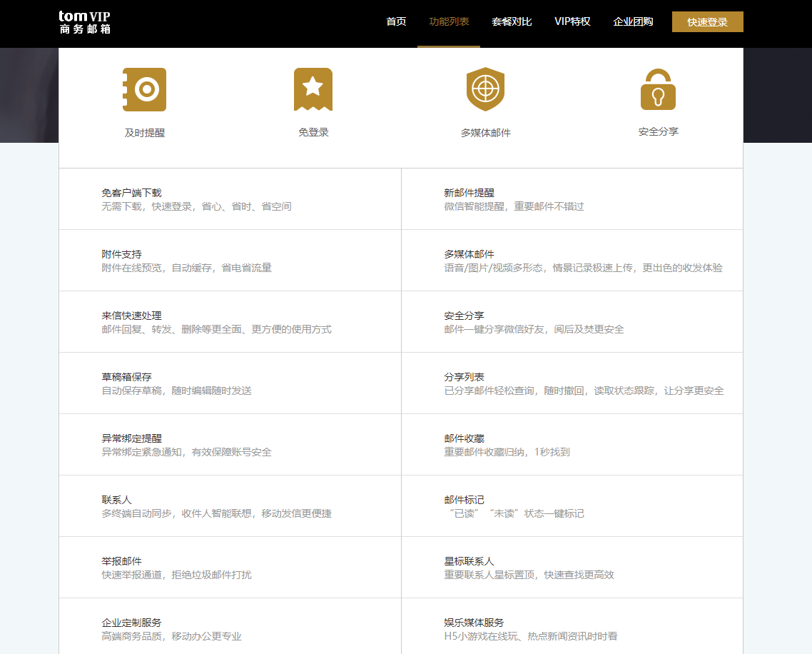
Task: Open the VIP特权 page
Action: [572, 21]
